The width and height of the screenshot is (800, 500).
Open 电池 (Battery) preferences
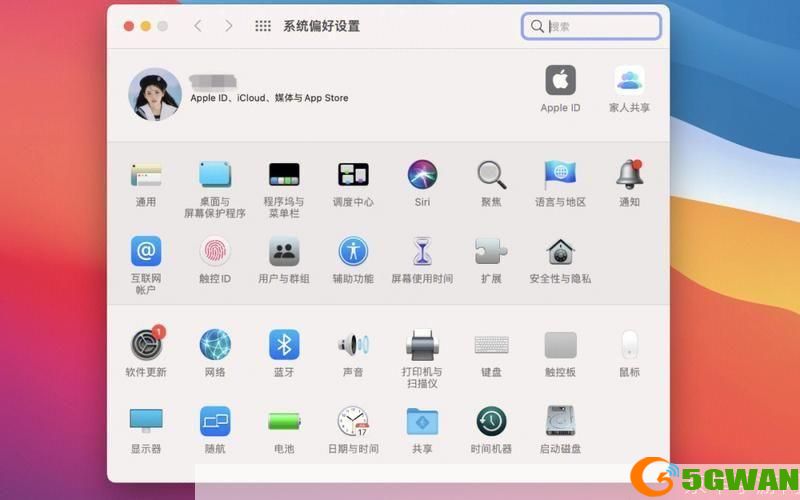click(284, 421)
